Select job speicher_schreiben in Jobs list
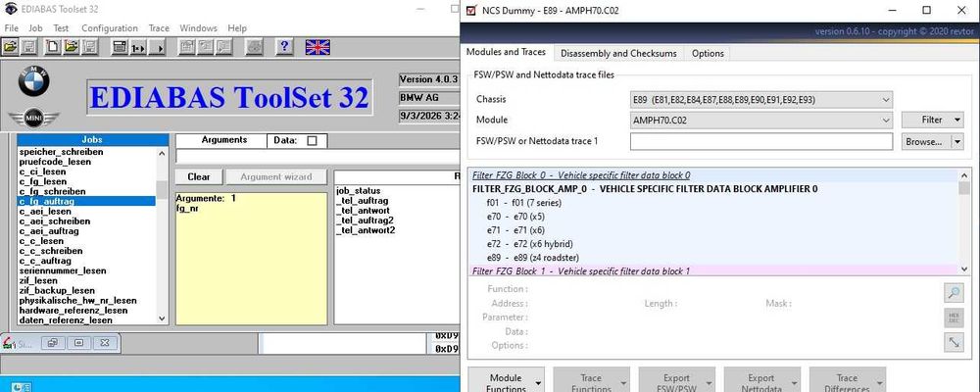980x392 pixels. (86, 152)
